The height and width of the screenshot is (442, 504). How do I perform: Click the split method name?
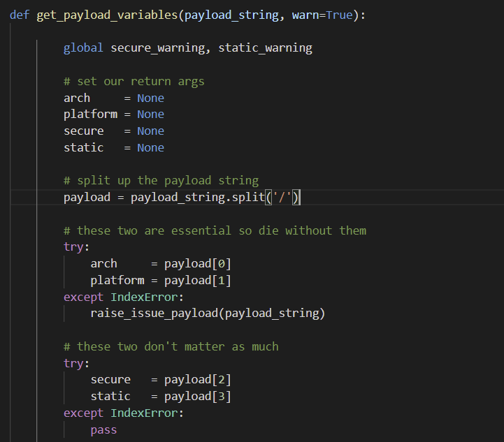tap(248, 198)
